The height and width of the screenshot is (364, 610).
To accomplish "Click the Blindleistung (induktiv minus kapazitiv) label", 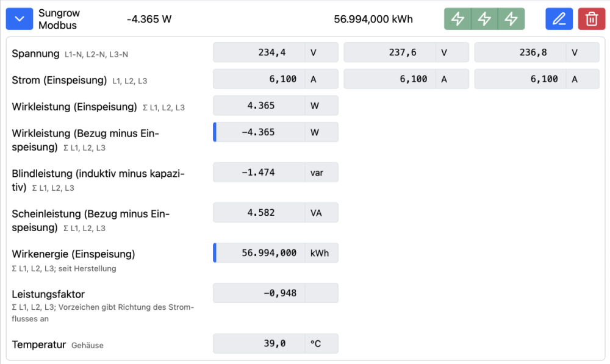I will click(98, 180).
